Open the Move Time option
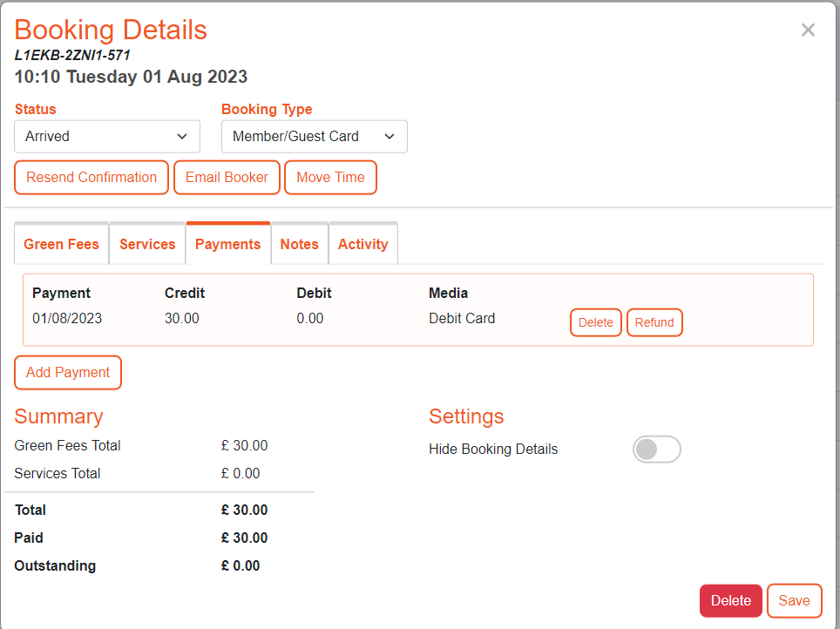This screenshot has height=629, width=840. [x=330, y=177]
